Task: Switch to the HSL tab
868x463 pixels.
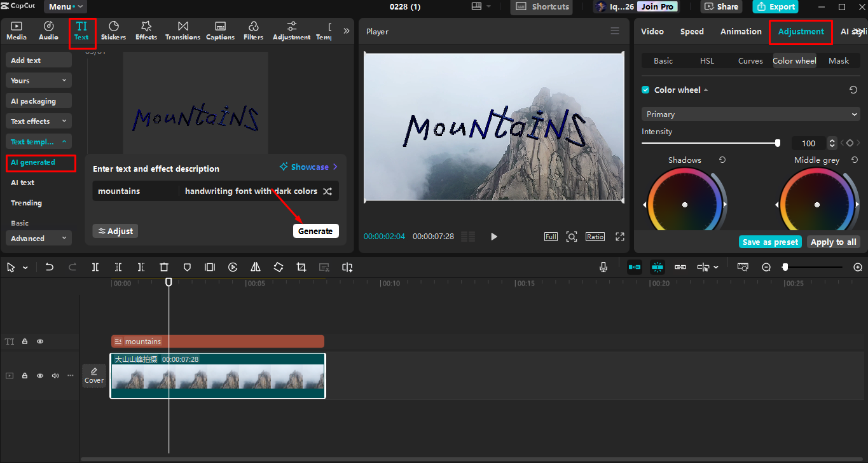Action: pos(706,60)
